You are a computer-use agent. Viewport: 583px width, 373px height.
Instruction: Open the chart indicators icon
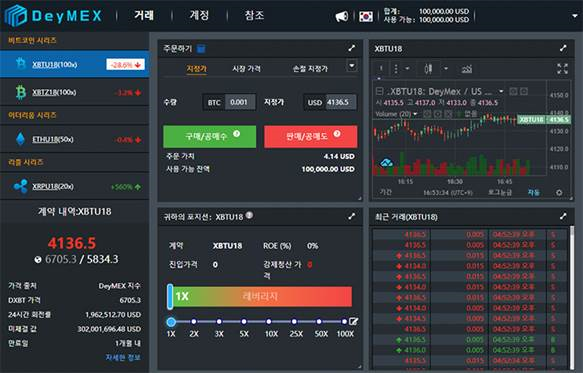coord(467,69)
